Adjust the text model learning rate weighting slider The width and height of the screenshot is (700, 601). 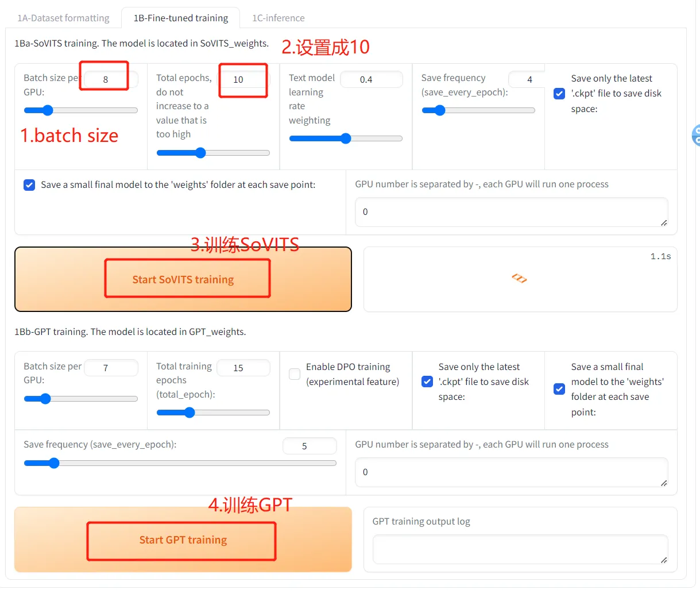pyautogui.click(x=346, y=138)
